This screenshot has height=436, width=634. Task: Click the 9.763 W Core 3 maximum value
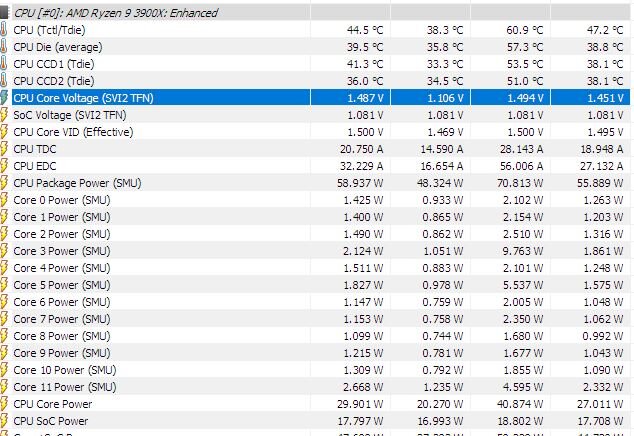523,251
